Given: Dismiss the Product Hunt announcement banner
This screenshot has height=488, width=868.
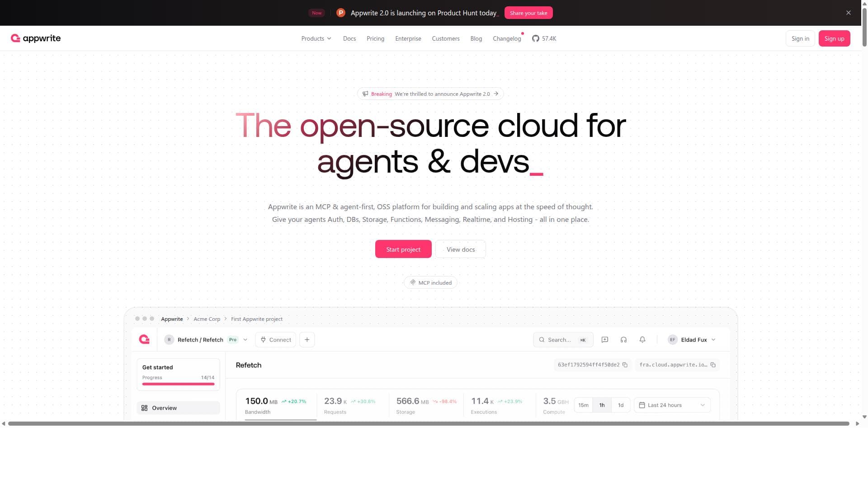Looking at the screenshot, I should tap(848, 13).
